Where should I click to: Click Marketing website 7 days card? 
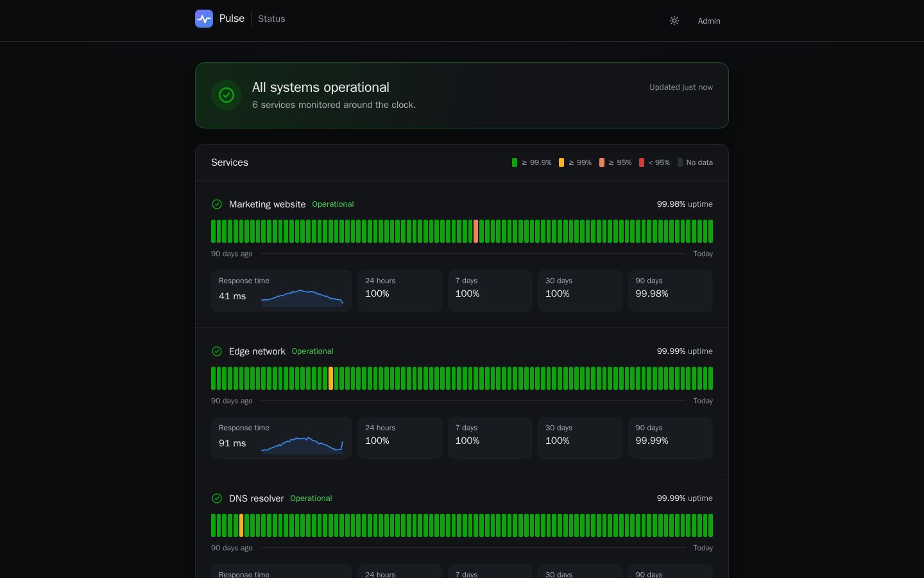(490, 291)
